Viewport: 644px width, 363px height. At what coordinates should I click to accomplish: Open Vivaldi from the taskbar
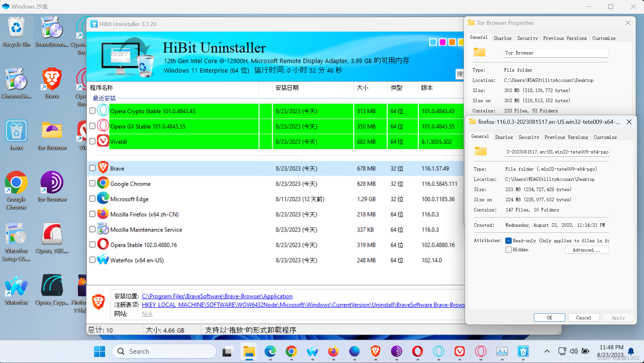(x=459, y=352)
